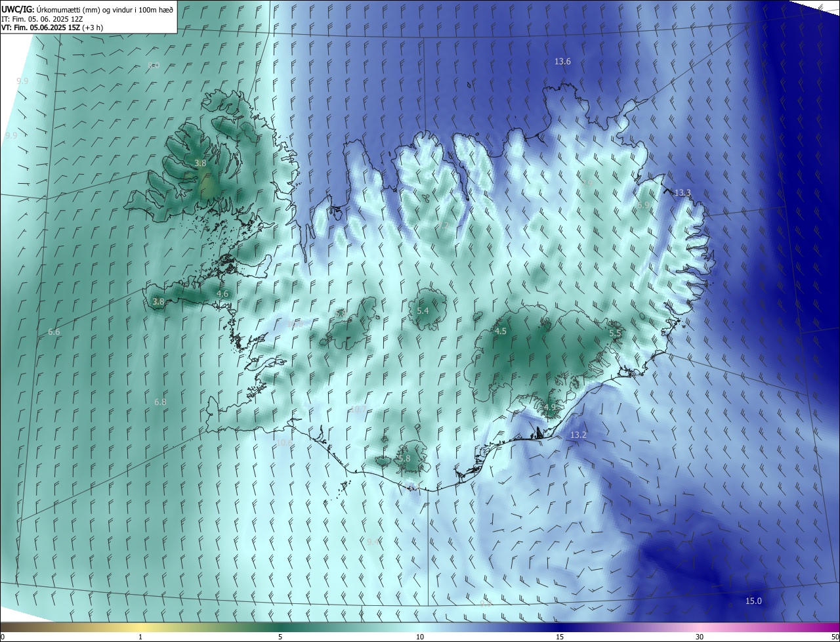Image resolution: width=840 pixels, height=642 pixels.
Task: Click the 13.2 value label off the coast
Action: point(578,435)
